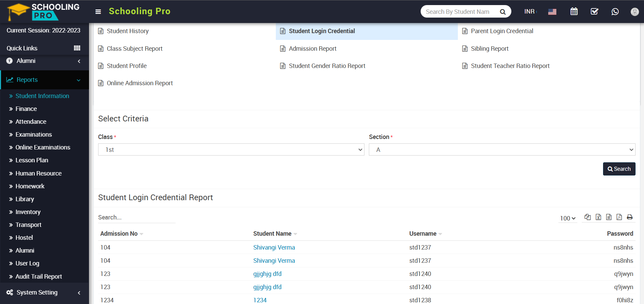The image size is (644, 304).
Task: Expand the Alumni sidebar menu at top
Action: pyautogui.click(x=44, y=61)
